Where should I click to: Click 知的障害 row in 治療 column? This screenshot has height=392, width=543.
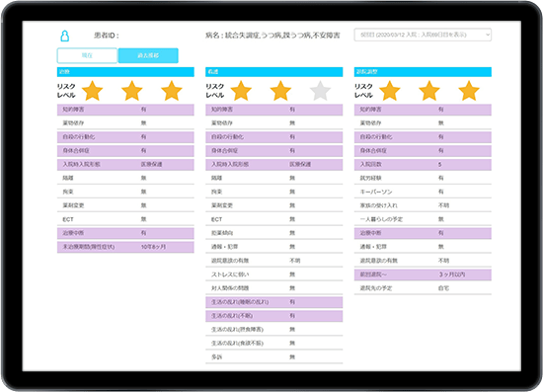click(125, 110)
